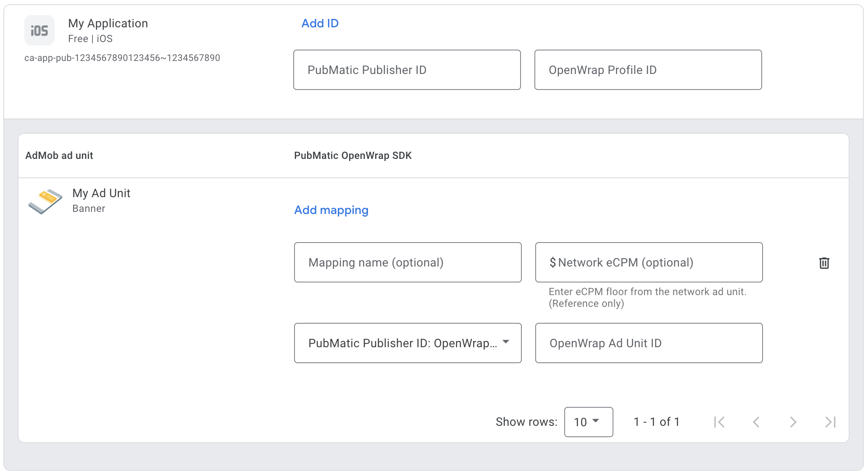Click the Mapping name optional field
This screenshot has width=868, height=475.
pos(408,262)
